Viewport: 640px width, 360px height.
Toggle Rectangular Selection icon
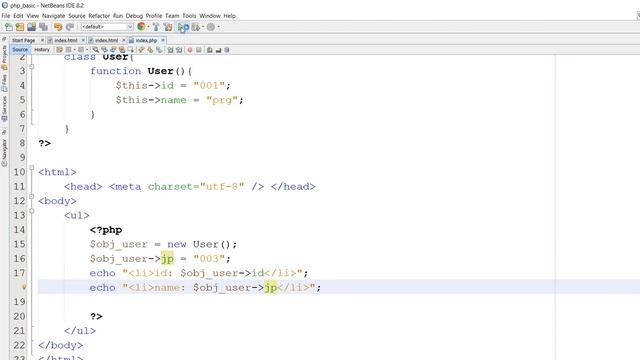(131, 50)
